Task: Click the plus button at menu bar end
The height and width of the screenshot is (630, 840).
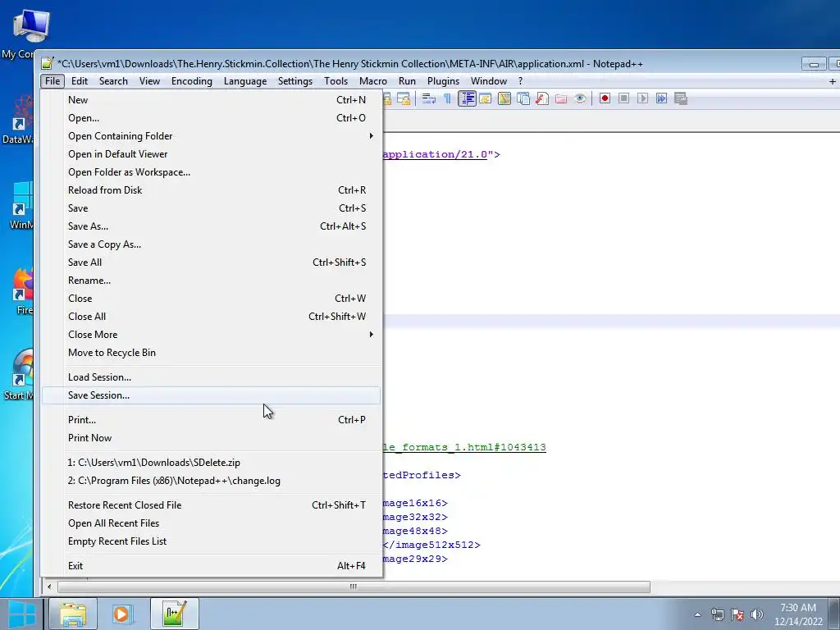Action: [832, 81]
